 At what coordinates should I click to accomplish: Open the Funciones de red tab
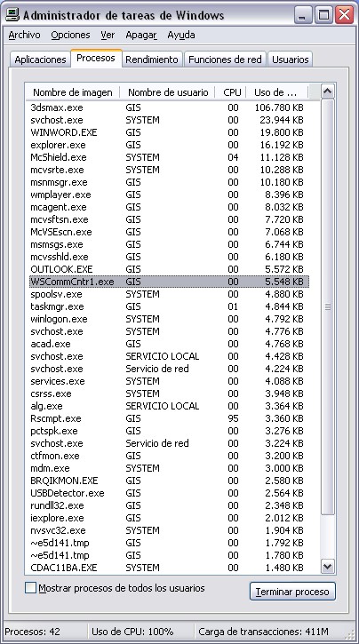coord(225,60)
